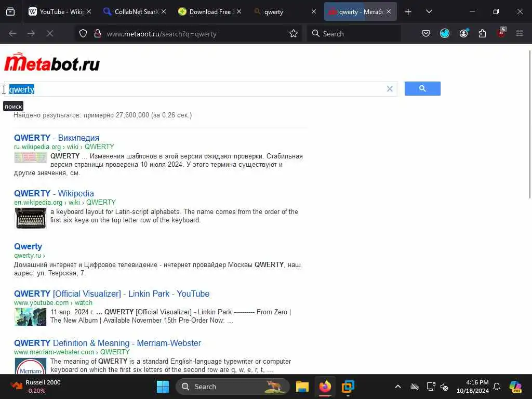Close the Download Free tab
This screenshot has height=399, width=532.
pyautogui.click(x=239, y=12)
